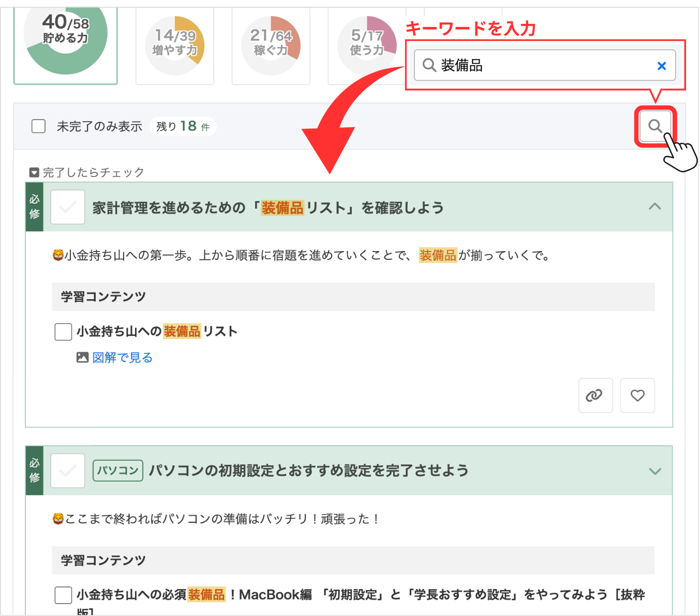Enable 未完了のみ表示 checkbox
This screenshot has height=616, width=700.
39,126
